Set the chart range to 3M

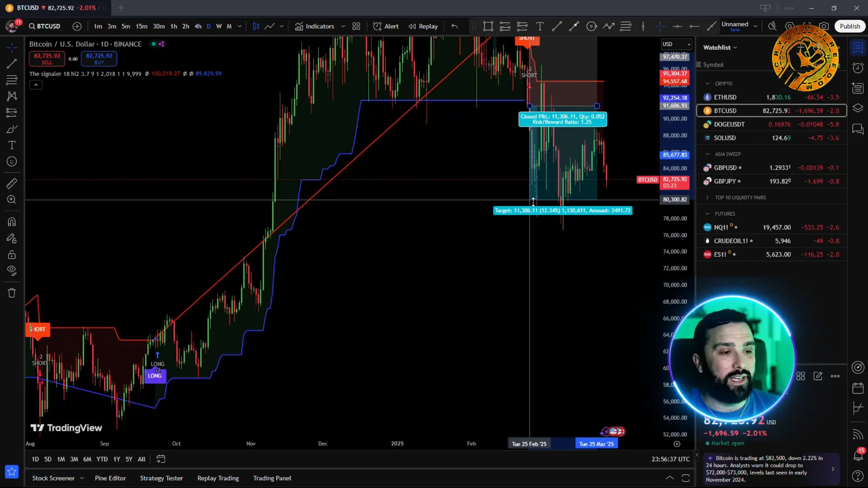click(74, 459)
